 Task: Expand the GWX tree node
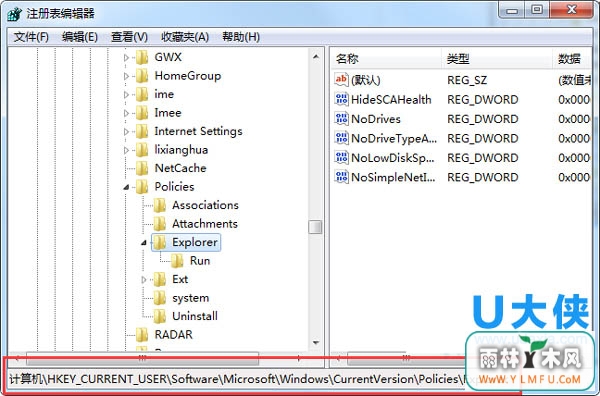pyautogui.click(x=126, y=58)
